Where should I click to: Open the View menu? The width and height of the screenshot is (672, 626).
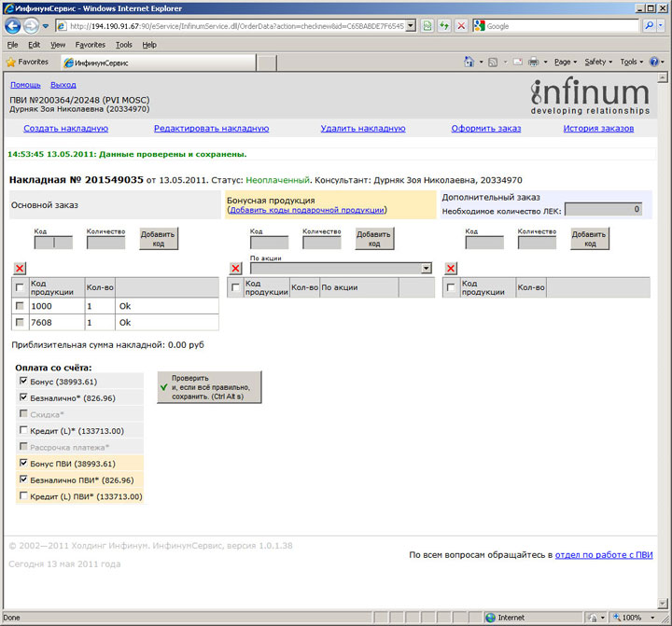[x=58, y=45]
